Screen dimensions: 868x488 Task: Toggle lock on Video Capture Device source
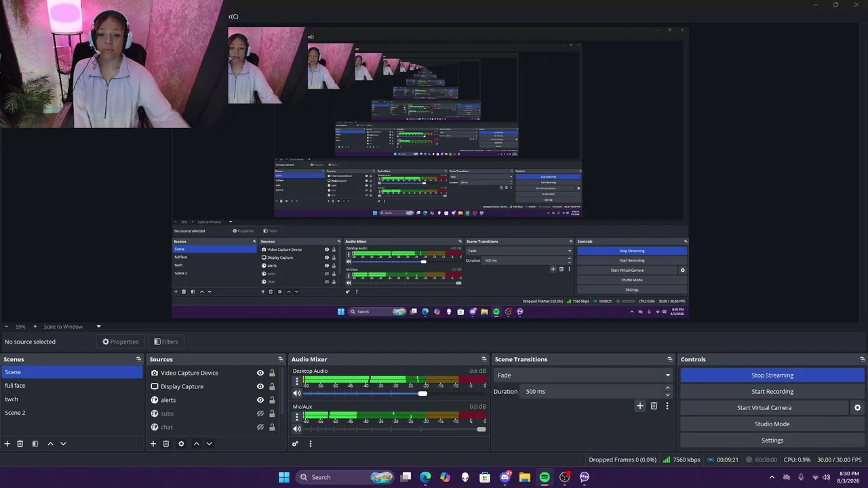pyautogui.click(x=272, y=373)
